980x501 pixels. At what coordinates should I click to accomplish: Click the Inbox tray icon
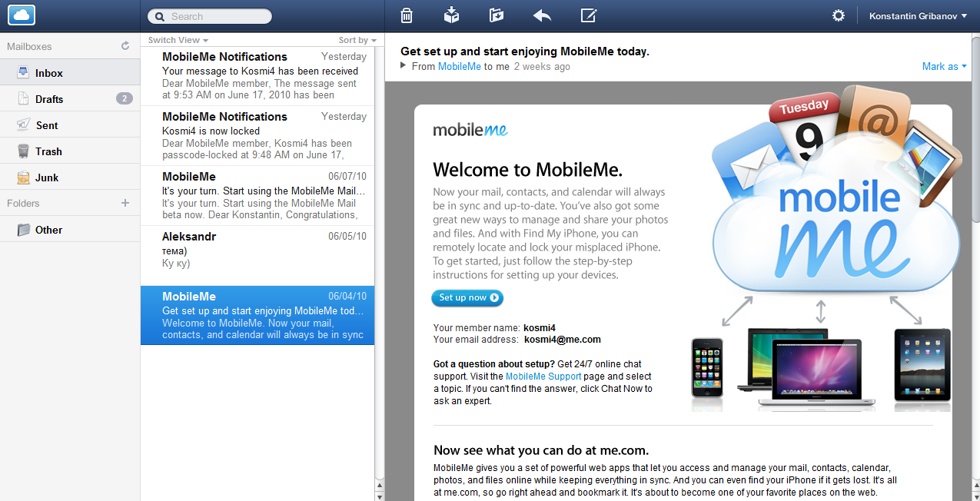23,73
